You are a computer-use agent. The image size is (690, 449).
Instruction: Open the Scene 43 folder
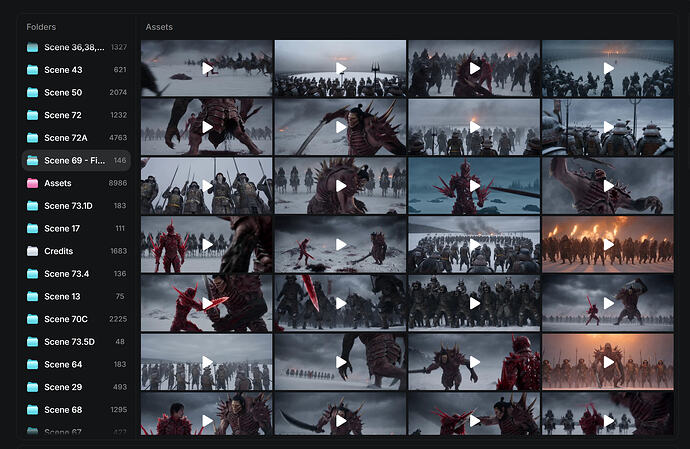(76, 70)
